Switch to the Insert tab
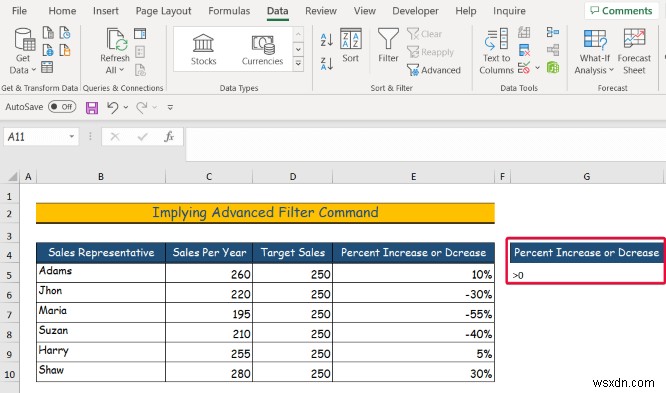 [106, 11]
